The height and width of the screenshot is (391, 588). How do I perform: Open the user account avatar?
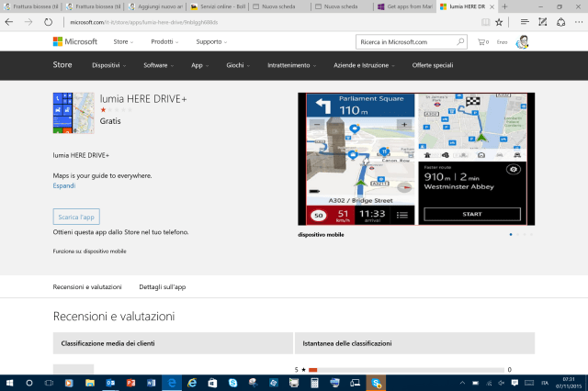[x=522, y=42]
